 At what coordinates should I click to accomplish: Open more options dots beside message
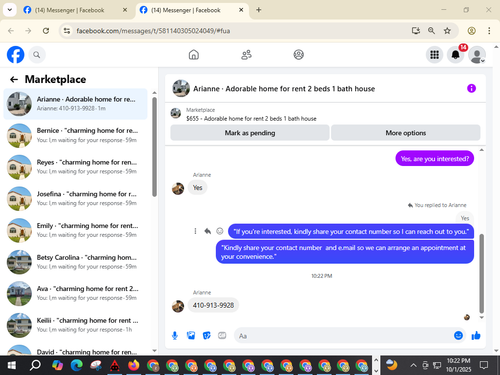pyautogui.click(x=195, y=231)
